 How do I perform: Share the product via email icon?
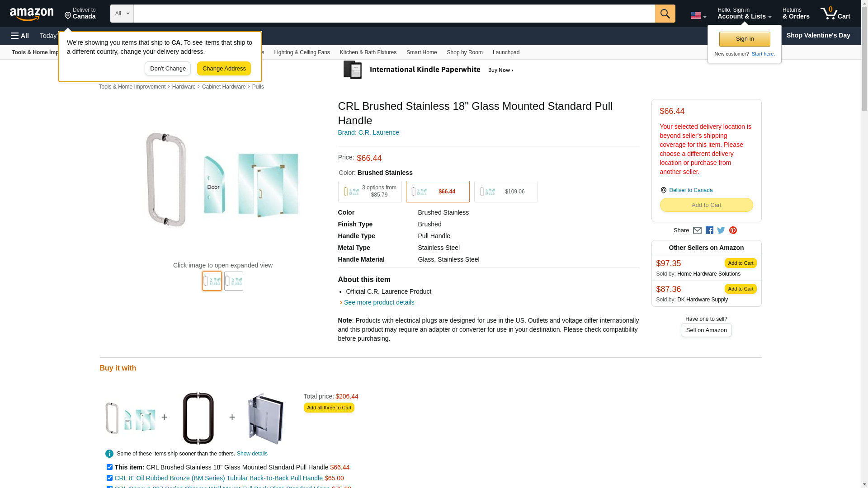tap(697, 230)
